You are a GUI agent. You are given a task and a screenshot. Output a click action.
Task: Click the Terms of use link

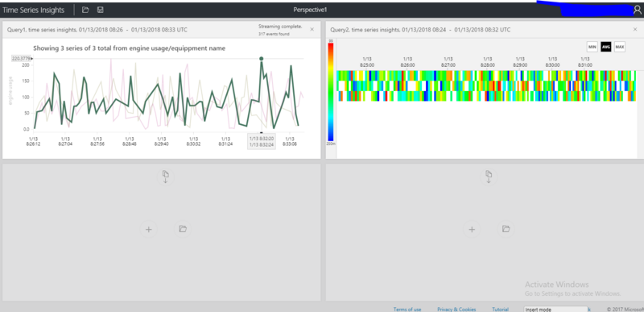coord(407,310)
